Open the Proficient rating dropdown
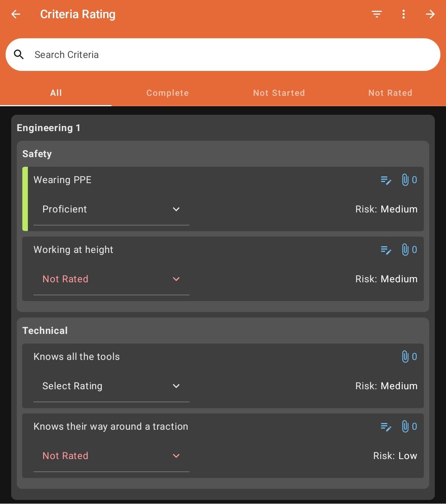This screenshot has height=504, width=446. (111, 209)
